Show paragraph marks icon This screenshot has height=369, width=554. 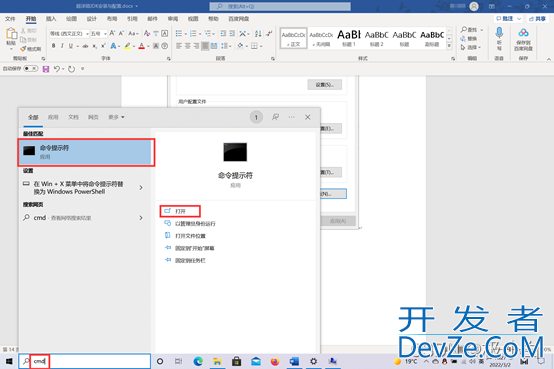coord(269,33)
